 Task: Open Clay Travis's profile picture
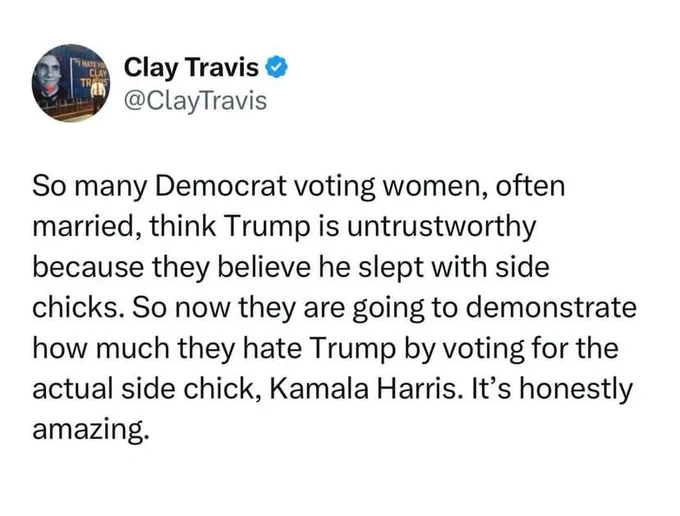(x=71, y=82)
